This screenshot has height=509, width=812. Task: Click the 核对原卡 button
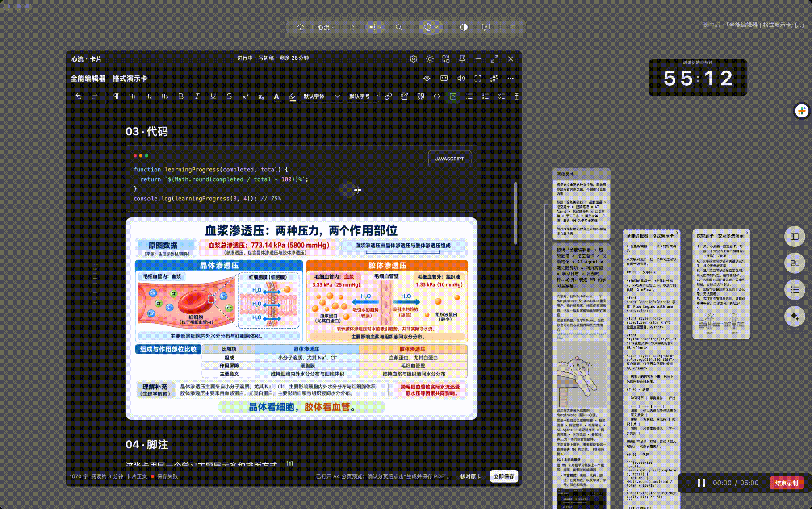click(x=471, y=476)
